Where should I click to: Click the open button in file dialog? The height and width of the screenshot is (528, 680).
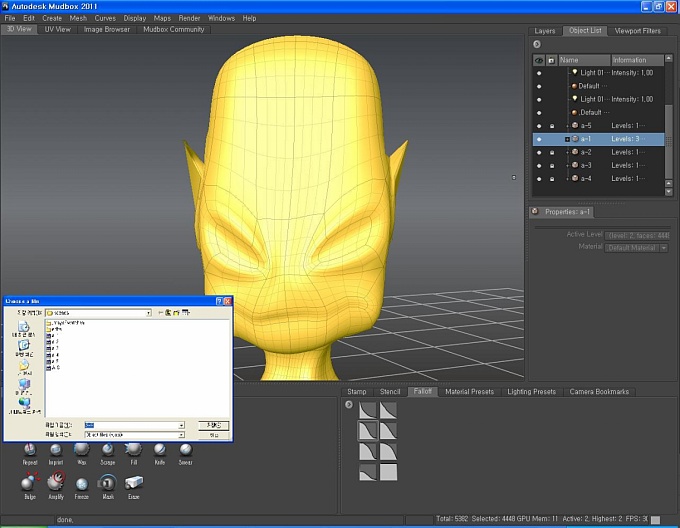click(213, 425)
